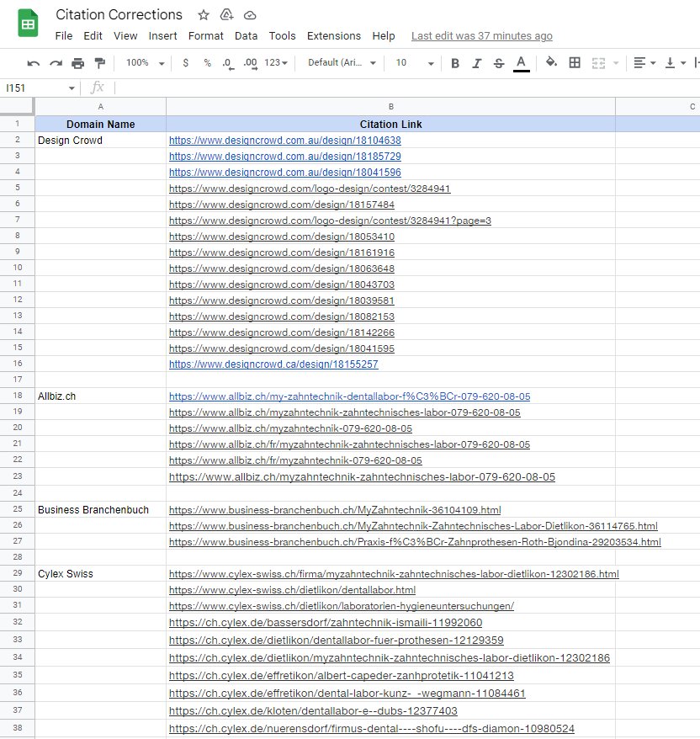Open the zoom 100% dropdown

point(145,62)
